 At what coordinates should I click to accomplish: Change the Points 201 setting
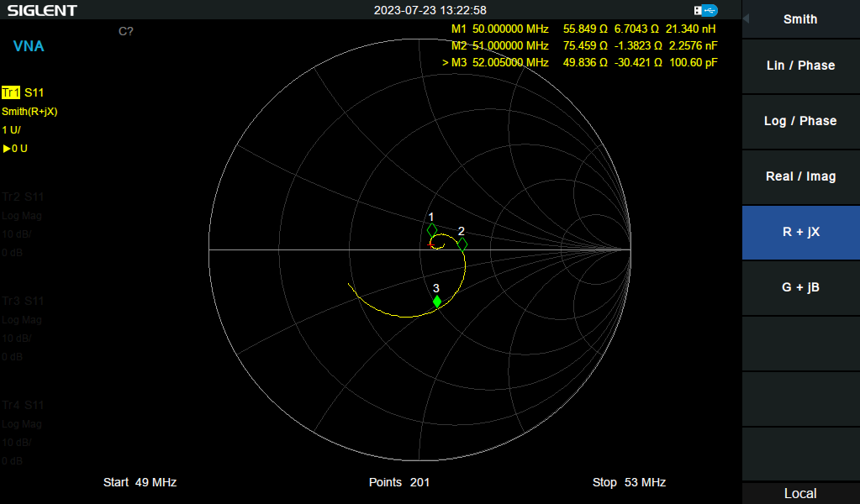pyautogui.click(x=399, y=482)
